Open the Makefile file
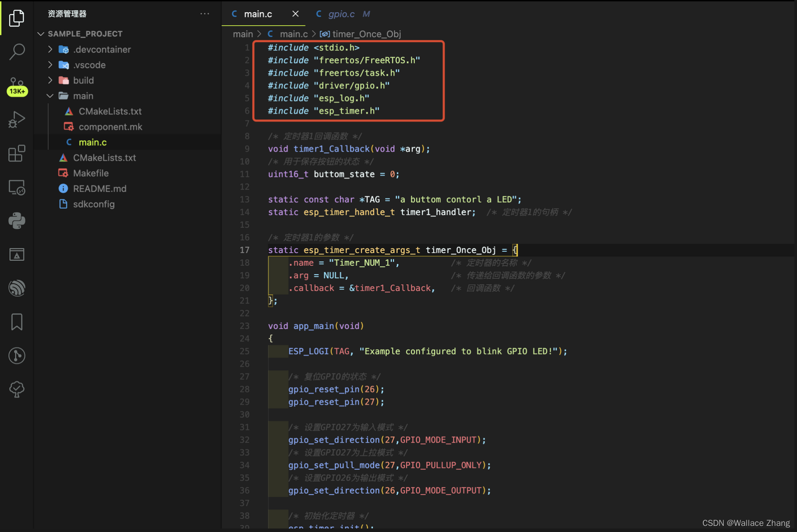This screenshot has width=797, height=532. 91,173
